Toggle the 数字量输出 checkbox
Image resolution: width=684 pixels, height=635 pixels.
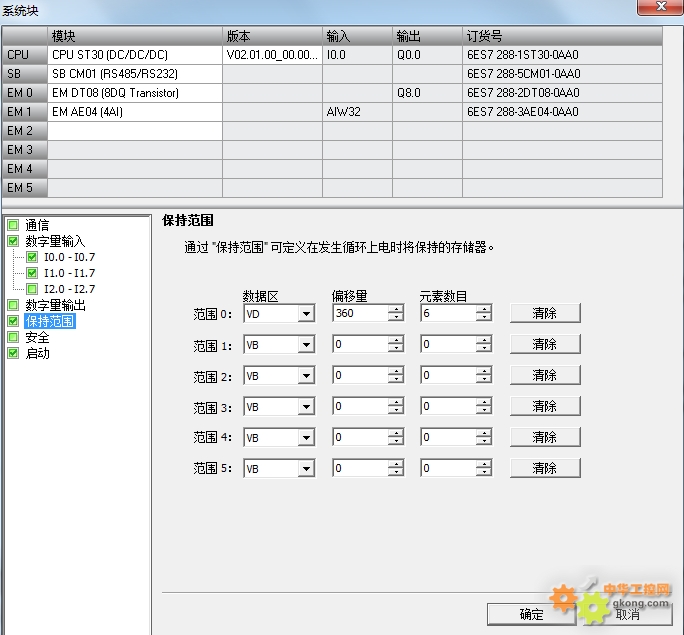pyautogui.click(x=13, y=305)
